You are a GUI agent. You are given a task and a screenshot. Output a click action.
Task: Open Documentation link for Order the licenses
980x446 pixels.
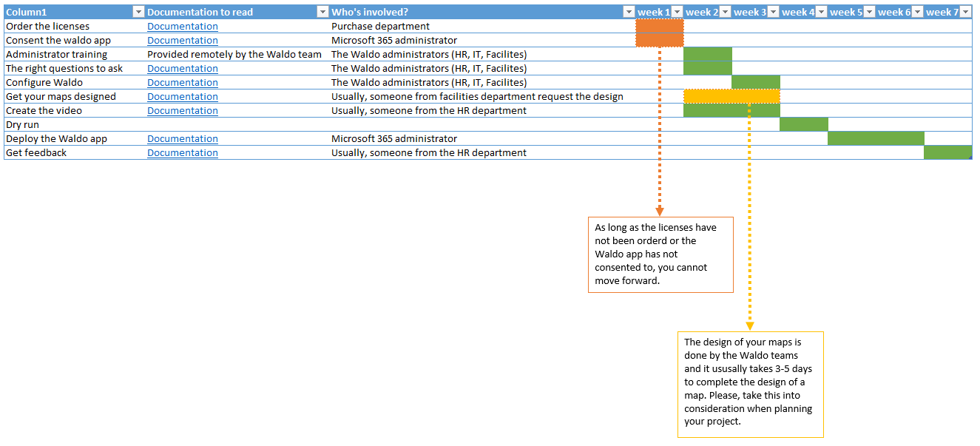182,26
